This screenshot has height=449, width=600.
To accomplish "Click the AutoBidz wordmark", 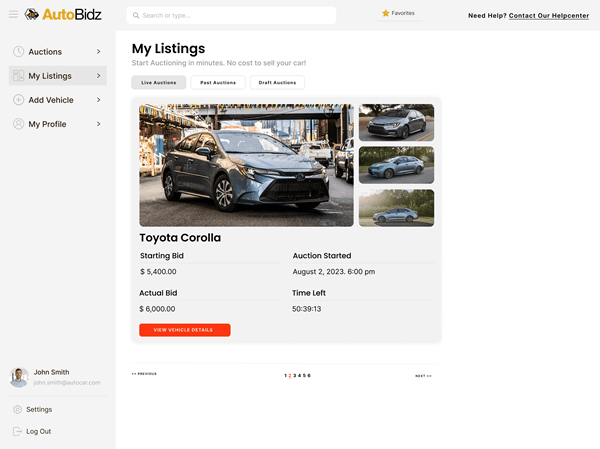I will 72,15.
